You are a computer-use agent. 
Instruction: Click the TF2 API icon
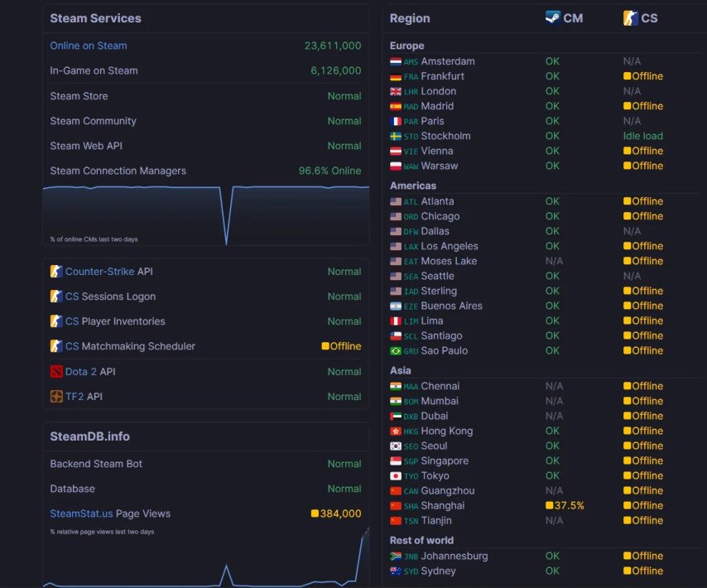click(56, 397)
